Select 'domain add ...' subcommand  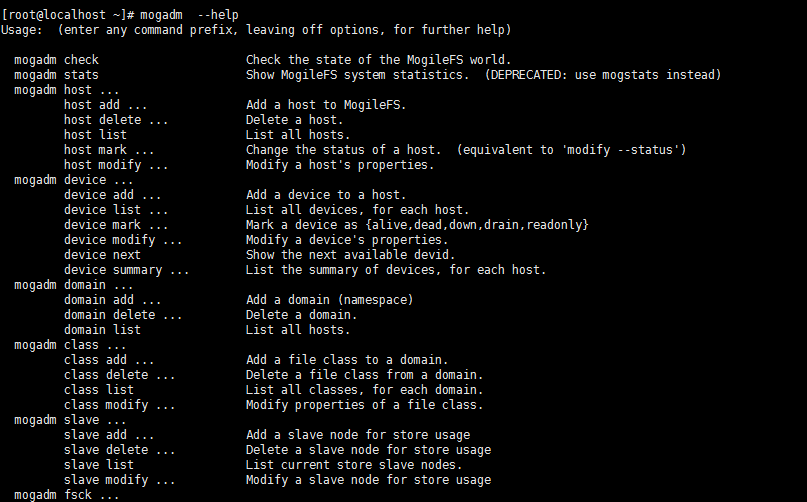[112, 300]
